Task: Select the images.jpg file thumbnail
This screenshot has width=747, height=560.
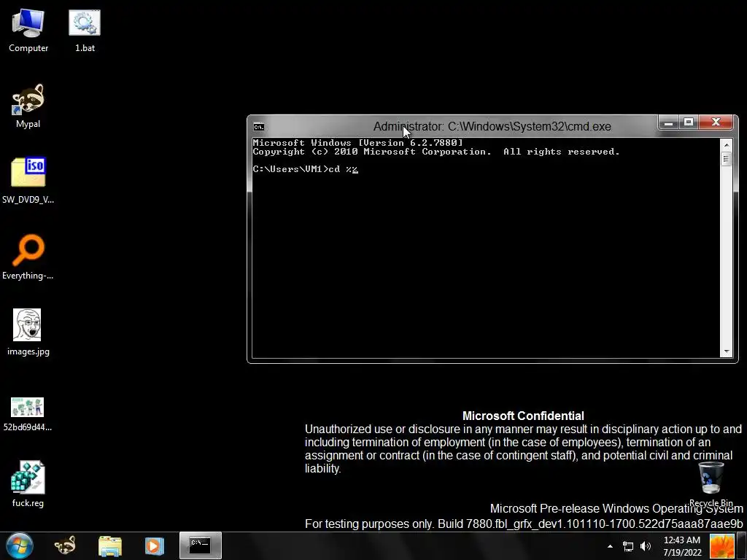Action: [28, 332]
